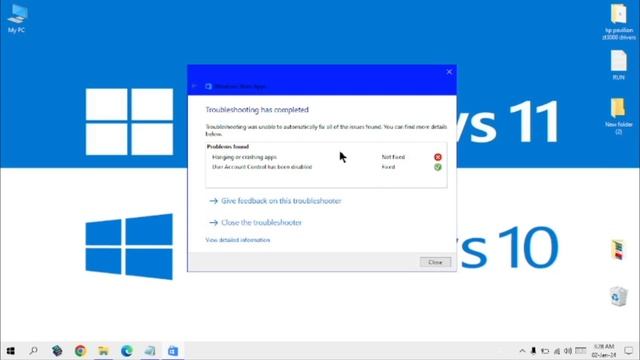
Task: Open the hp pavilion drivers folder
Action: pyautogui.click(x=619, y=21)
